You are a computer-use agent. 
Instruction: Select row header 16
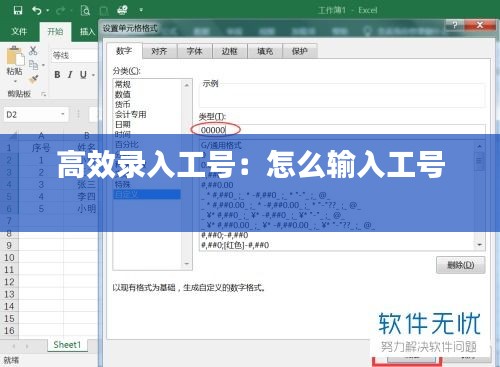[9, 330]
